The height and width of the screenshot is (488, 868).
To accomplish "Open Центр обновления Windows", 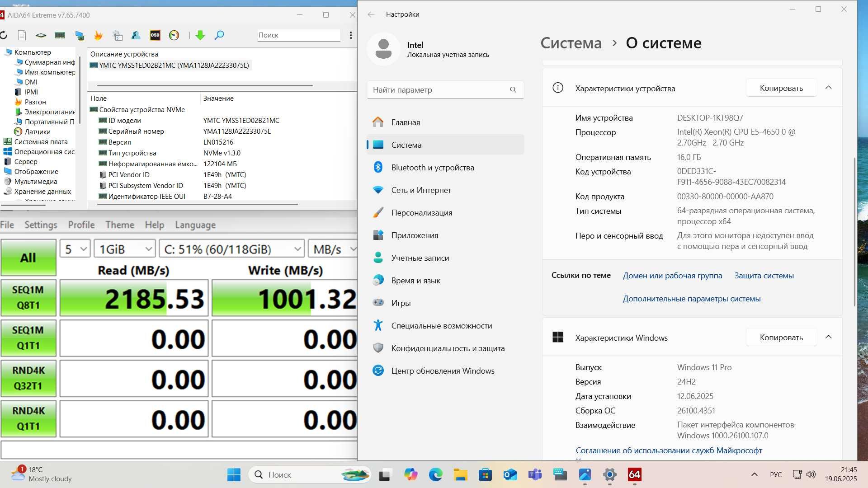I will tap(445, 371).
